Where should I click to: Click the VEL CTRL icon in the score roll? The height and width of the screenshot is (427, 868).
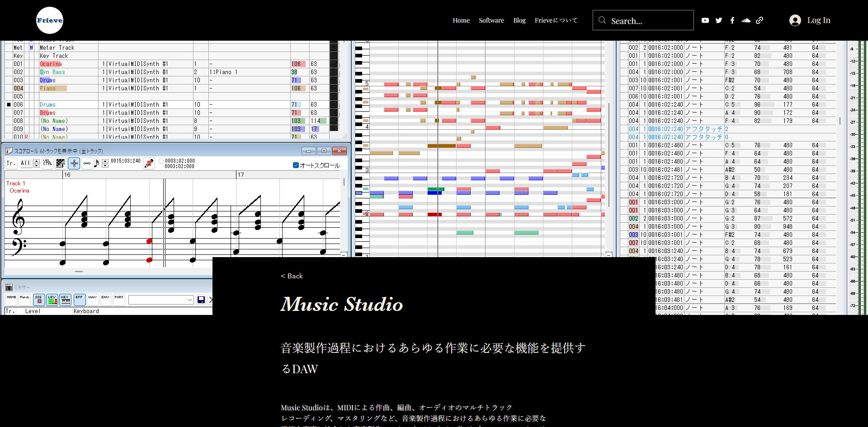(47, 163)
